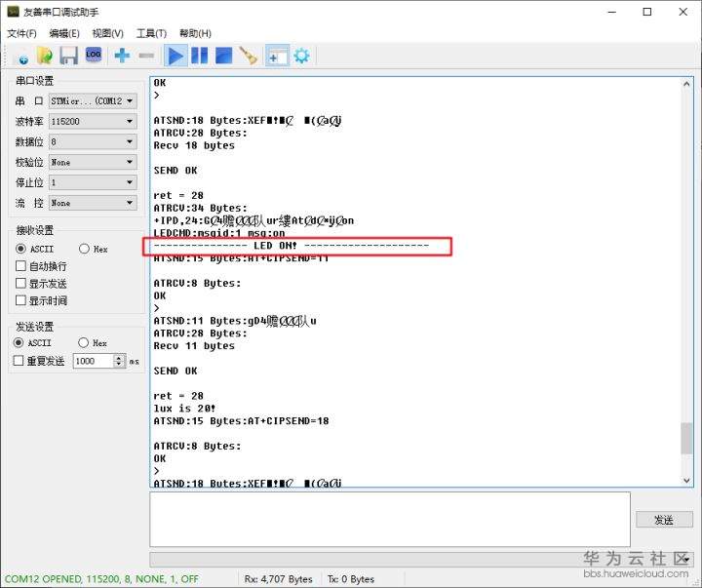This screenshot has height=588, width=702.
Task: Clear receive window with broom icon
Action: pos(248,56)
